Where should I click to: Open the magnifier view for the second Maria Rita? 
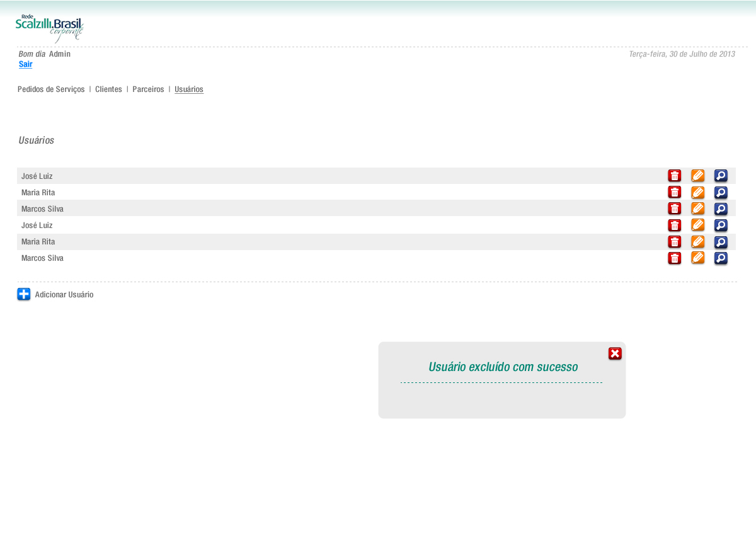[x=721, y=242]
